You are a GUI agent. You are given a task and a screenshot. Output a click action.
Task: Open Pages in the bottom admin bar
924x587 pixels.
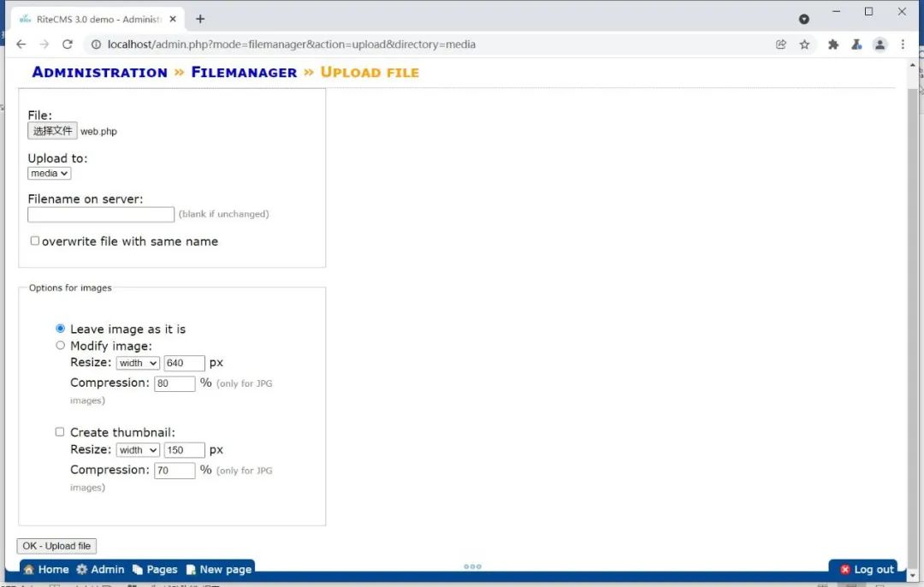155,569
